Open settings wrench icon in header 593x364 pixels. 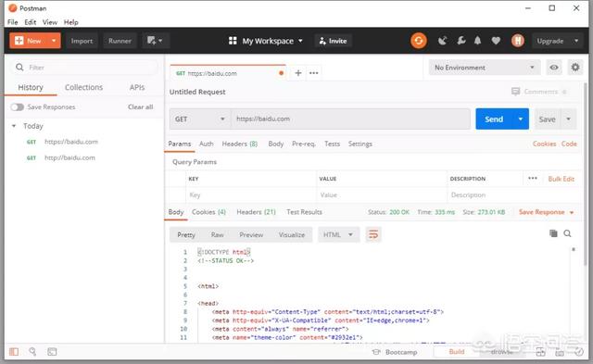coord(461,41)
